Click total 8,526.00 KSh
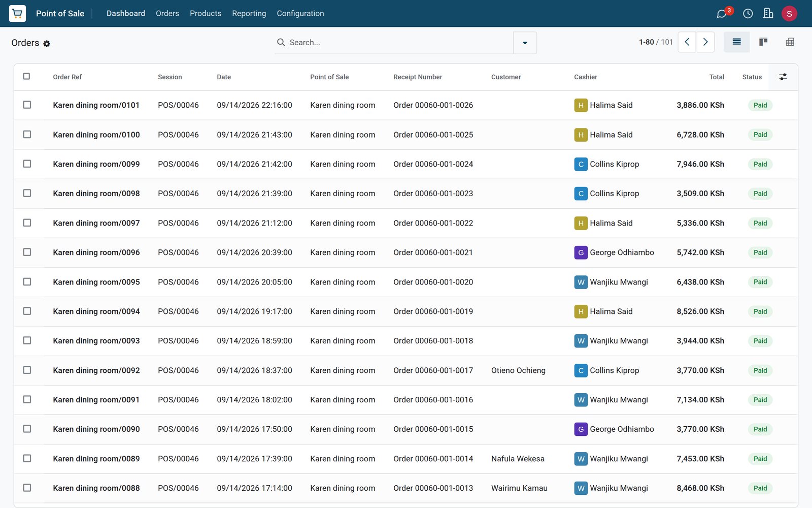812x508 pixels. click(700, 311)
